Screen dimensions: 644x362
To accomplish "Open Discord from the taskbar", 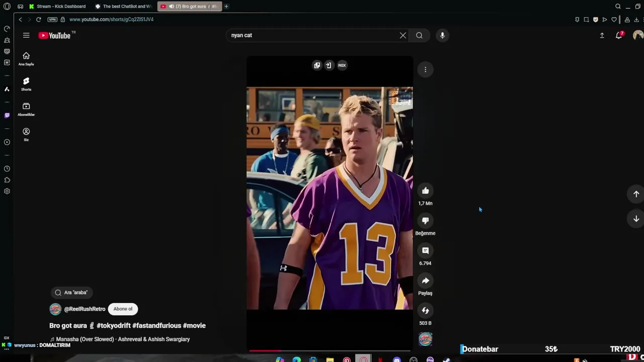I will point(397,360).
